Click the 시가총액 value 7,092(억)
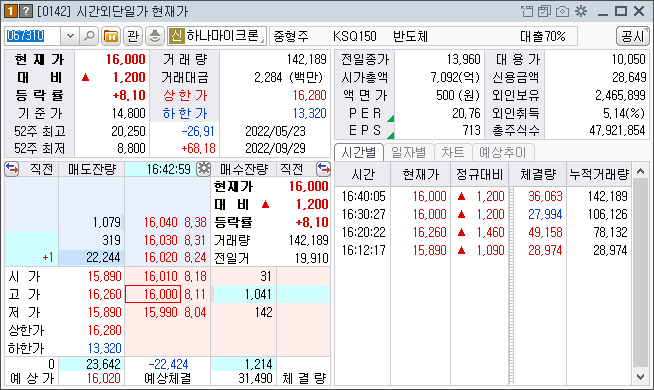Viewport: 654px width, 390px height. 455,77
